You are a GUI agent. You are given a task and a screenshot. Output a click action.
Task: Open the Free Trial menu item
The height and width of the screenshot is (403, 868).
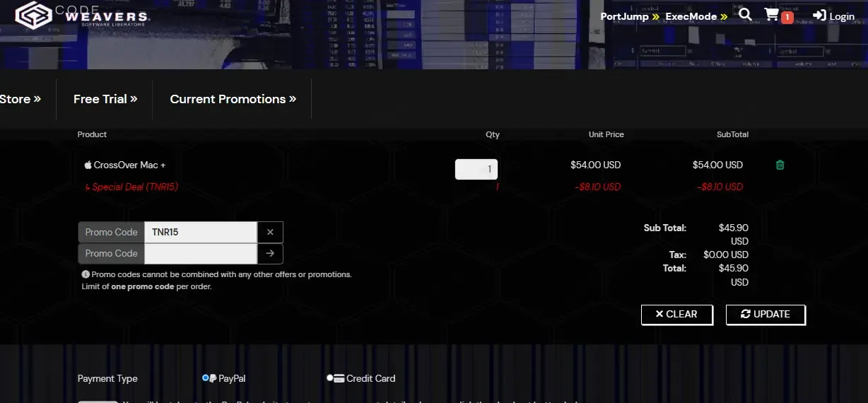tap(105, 99)
